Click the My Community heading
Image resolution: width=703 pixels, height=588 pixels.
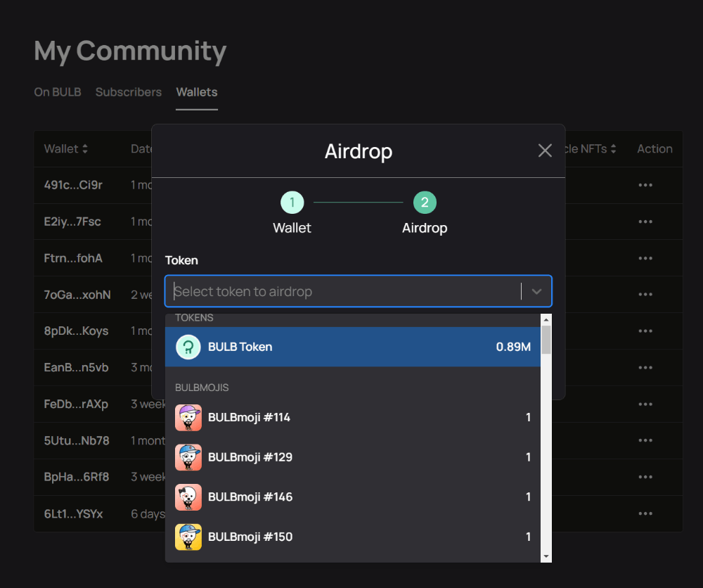click(131, 51)
